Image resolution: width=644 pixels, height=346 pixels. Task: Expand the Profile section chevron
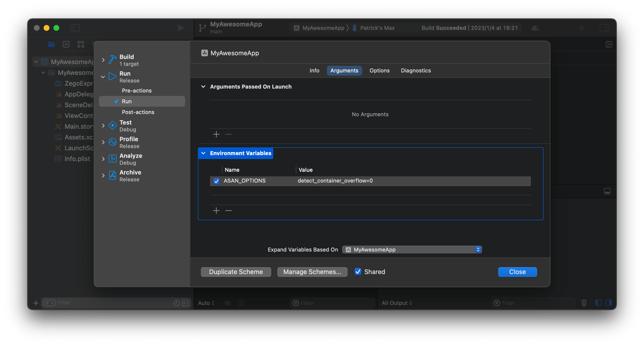tap(103, 142)
